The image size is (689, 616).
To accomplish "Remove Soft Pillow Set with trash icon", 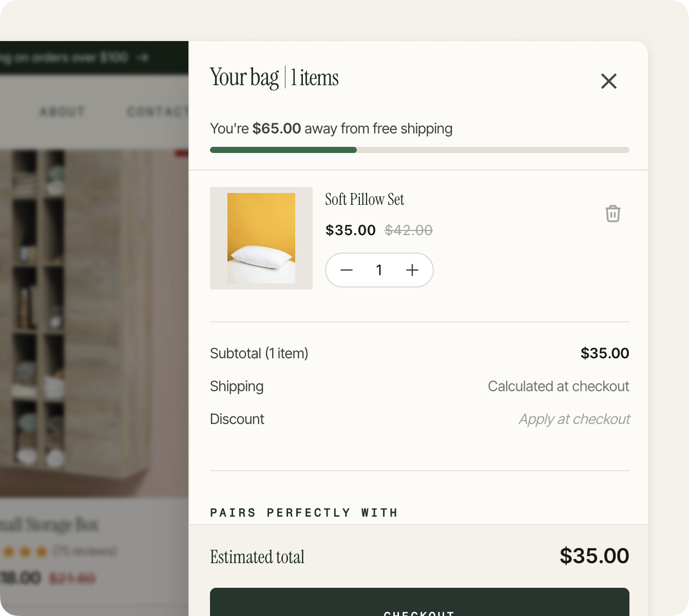I will click(613, 214).
